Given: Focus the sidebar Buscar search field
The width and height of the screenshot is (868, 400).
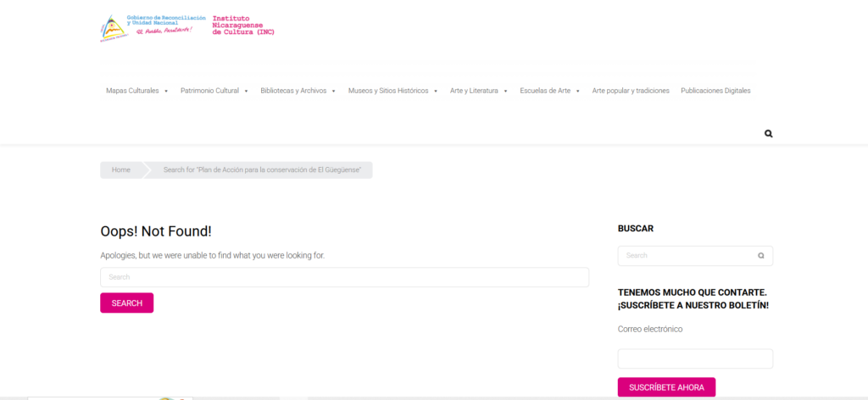Looking at the screenshot, I should (687, 255).
